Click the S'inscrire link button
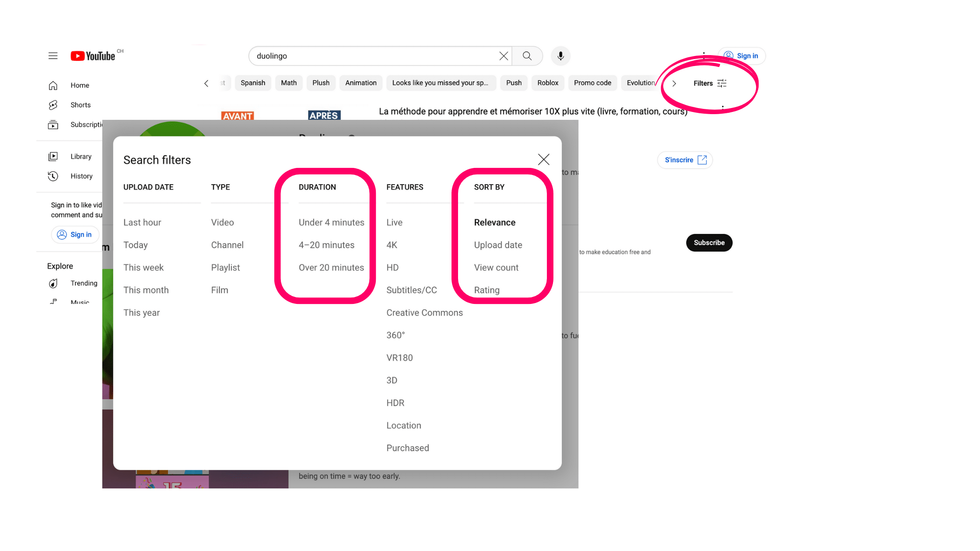 [685, 160]
